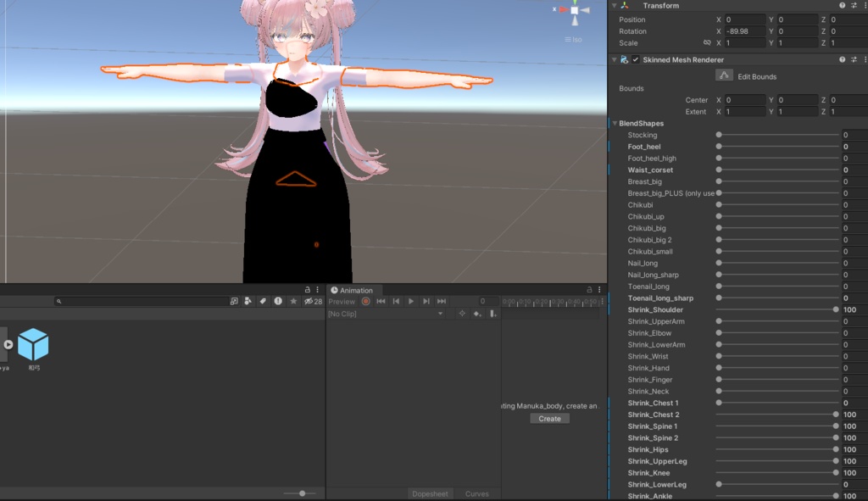
Task: Open Transform component presets
Action: (x=854, y=6)
